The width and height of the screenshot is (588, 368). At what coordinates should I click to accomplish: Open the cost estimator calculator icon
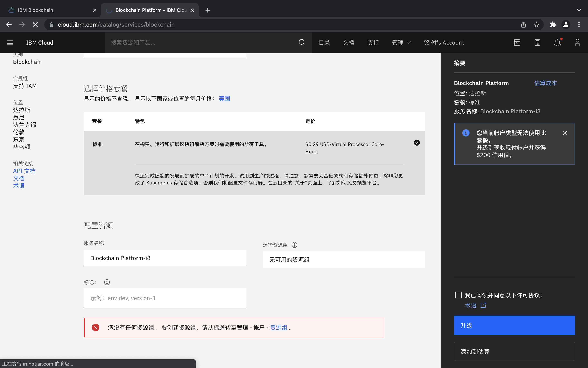(537, 43)
